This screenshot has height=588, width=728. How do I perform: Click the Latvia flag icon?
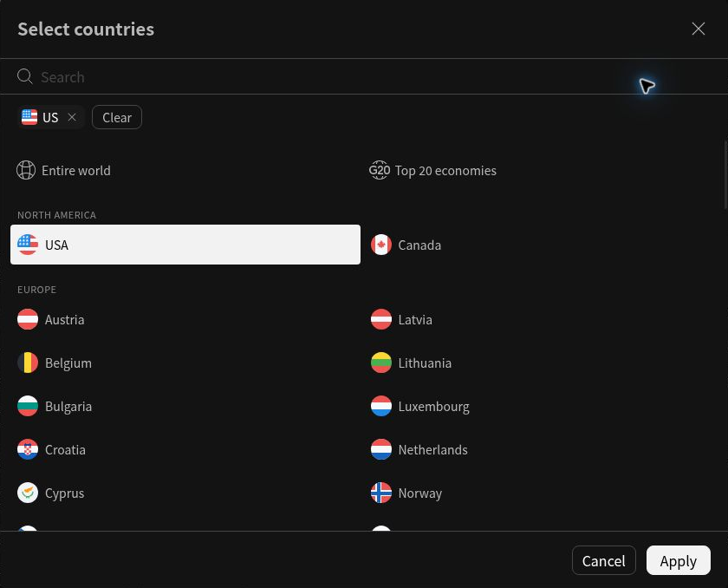pos(381,319)
